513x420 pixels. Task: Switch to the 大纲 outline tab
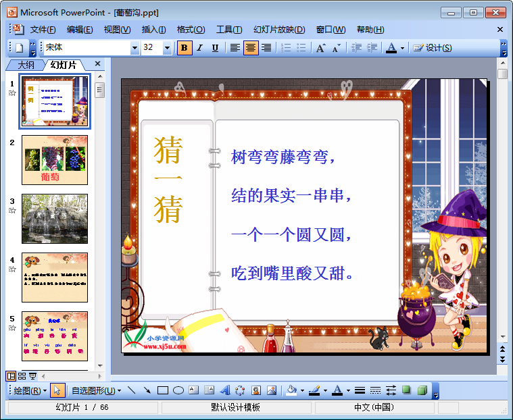tap(26, 65)
